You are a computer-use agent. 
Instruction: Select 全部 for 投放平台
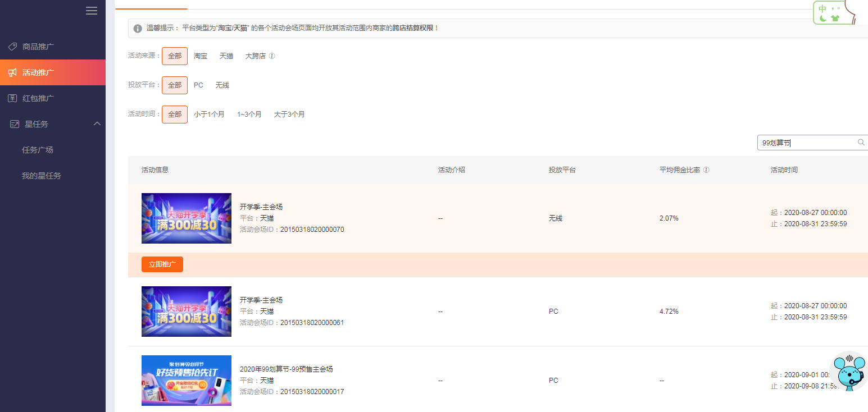(175, 85)
